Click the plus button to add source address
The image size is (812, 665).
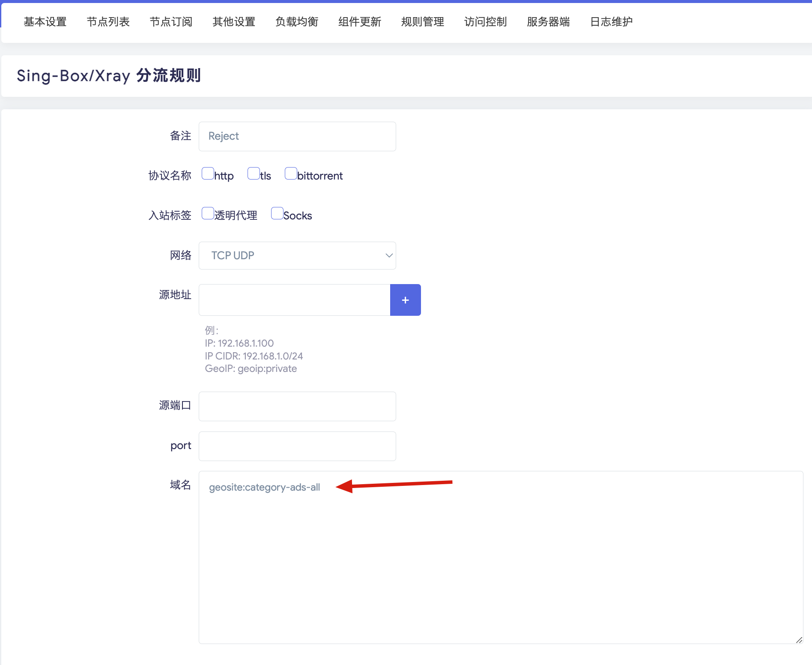(405, 300)
